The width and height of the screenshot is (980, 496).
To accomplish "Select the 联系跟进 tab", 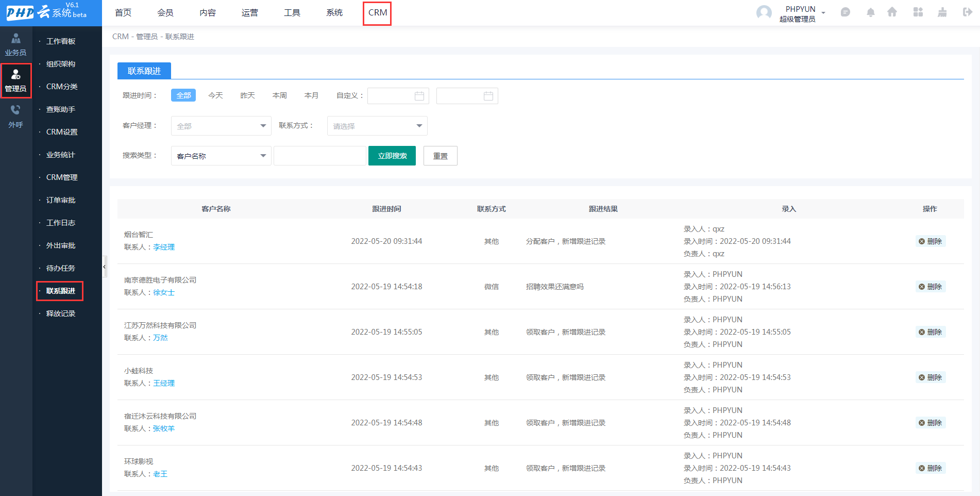I will click(144, 71).
